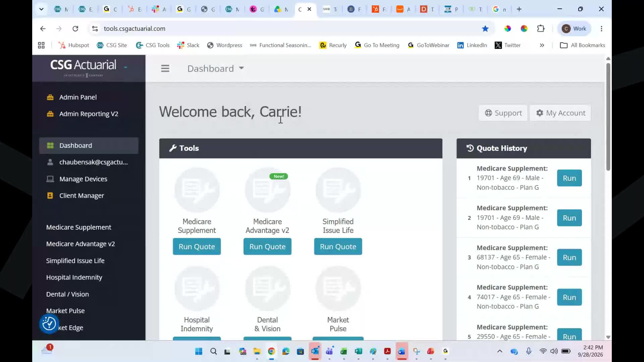This screenshot has height=362, width=644.
Task: Run quote history item 1 for 19701
Action: tap(569, 178)
